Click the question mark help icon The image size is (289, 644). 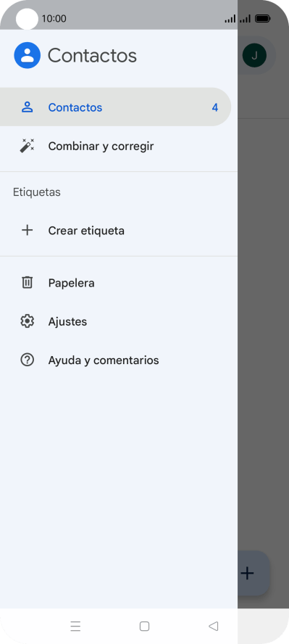click(x=27, y=360)
